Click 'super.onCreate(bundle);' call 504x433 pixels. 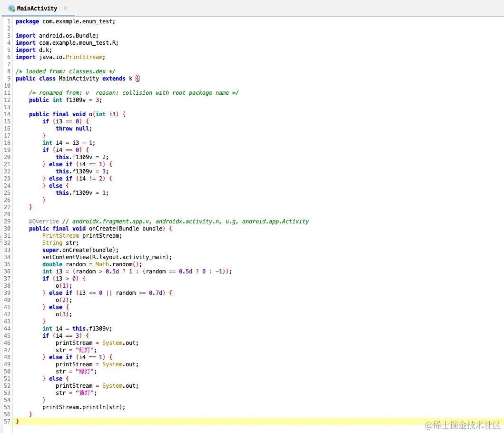(80, 250)
